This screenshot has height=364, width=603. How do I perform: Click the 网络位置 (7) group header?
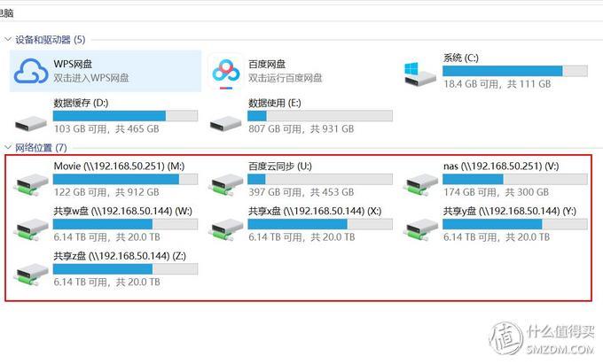(x=41, y=147)
